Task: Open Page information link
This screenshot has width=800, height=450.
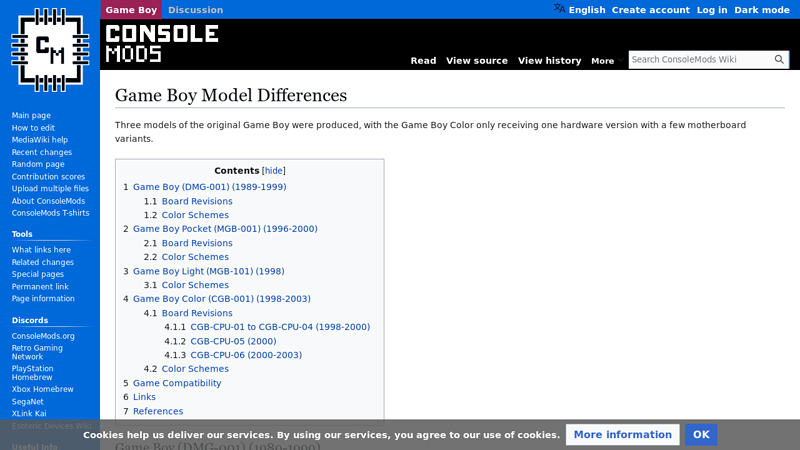Action: pyautogui.click(x=43, y=299)
